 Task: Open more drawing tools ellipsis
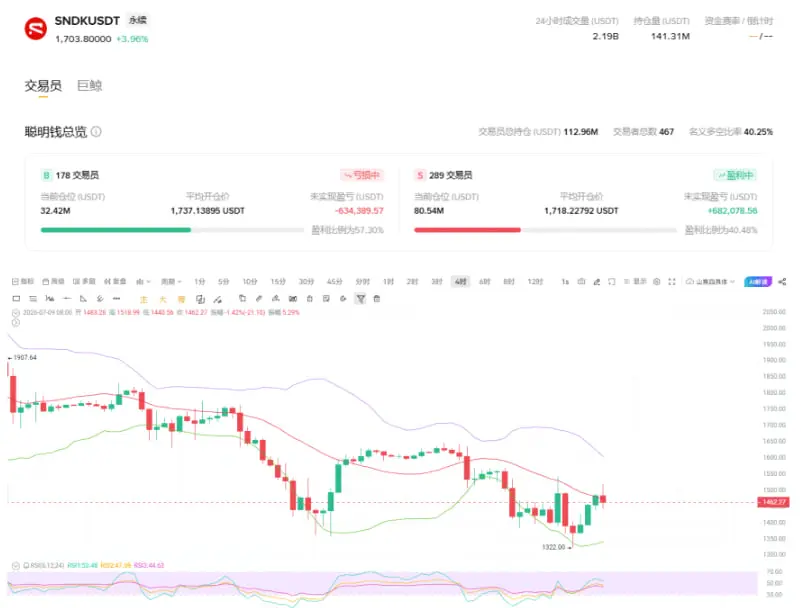(116, 298)
